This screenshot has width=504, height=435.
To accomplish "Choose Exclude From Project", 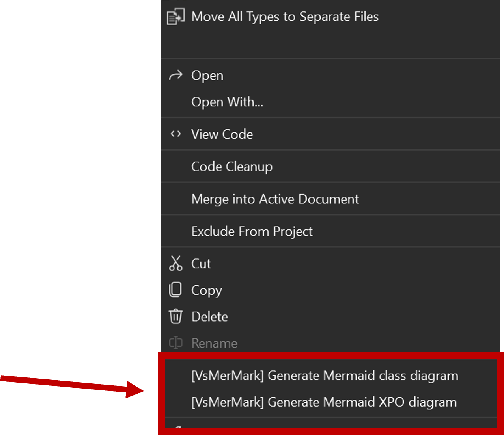I will pos(252,231).
